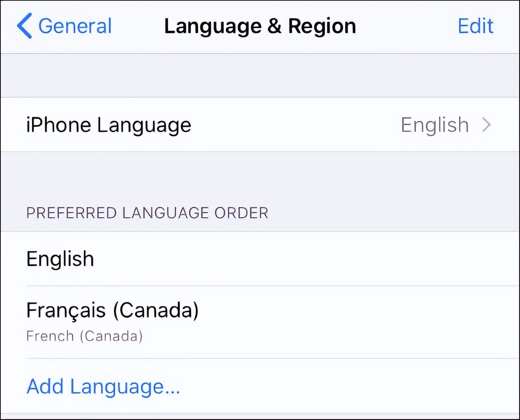Select the Français (Canada) language entry
The width and height of the screenshot is (520, 420).
click(112, 310)
